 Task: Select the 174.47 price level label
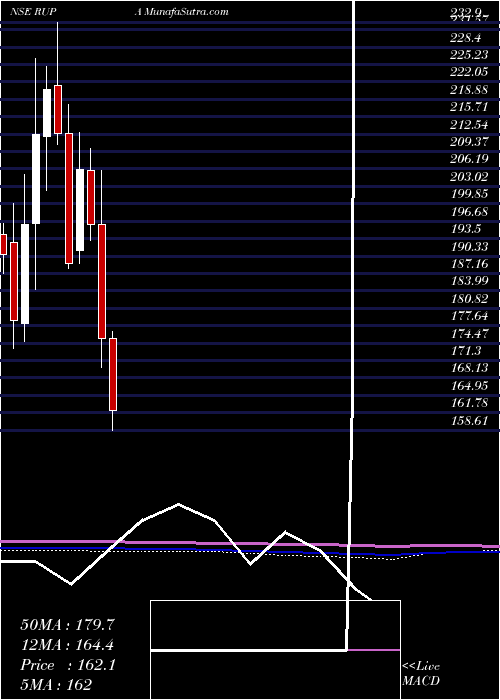(470, 333)
